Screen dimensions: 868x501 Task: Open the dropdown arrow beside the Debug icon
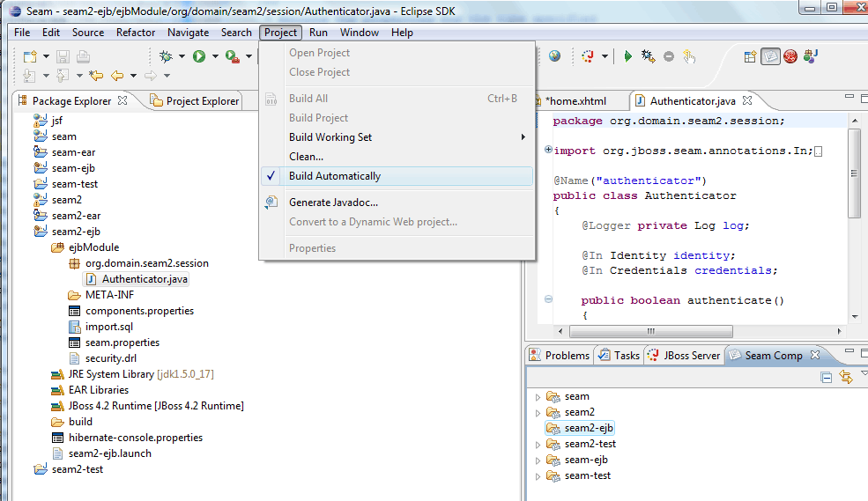pyautogui.click(x=182, y=56)
